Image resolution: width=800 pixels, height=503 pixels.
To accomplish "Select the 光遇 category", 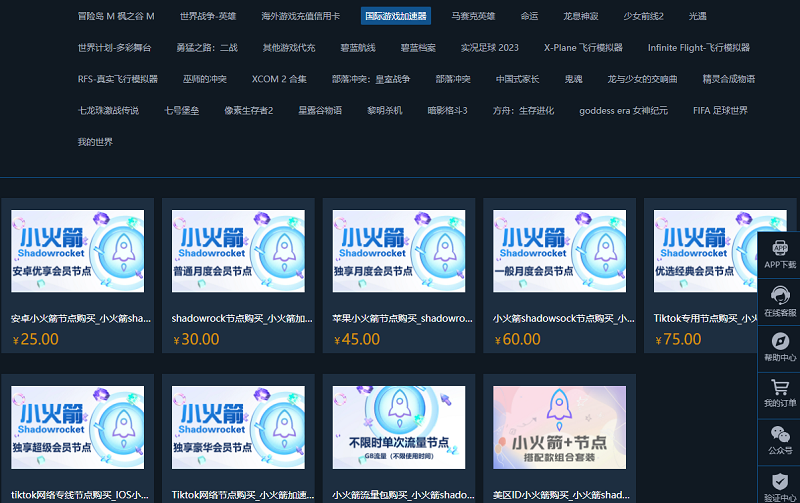I will point(697,16).
